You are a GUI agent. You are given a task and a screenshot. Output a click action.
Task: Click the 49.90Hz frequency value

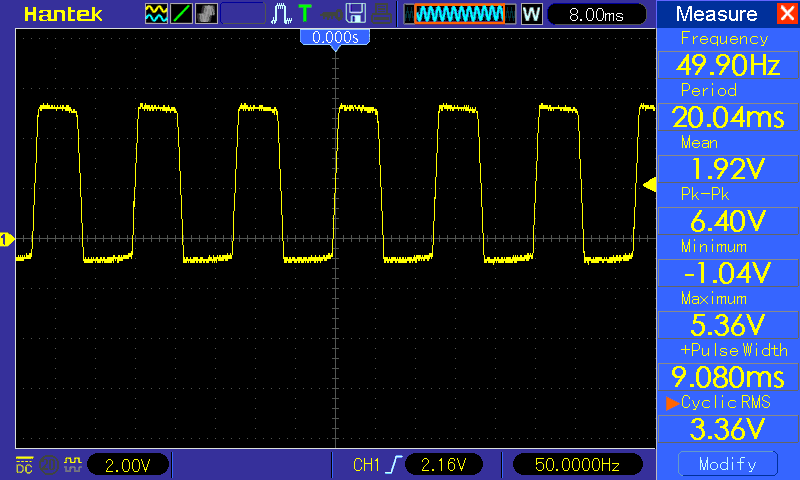coord(728,65)
